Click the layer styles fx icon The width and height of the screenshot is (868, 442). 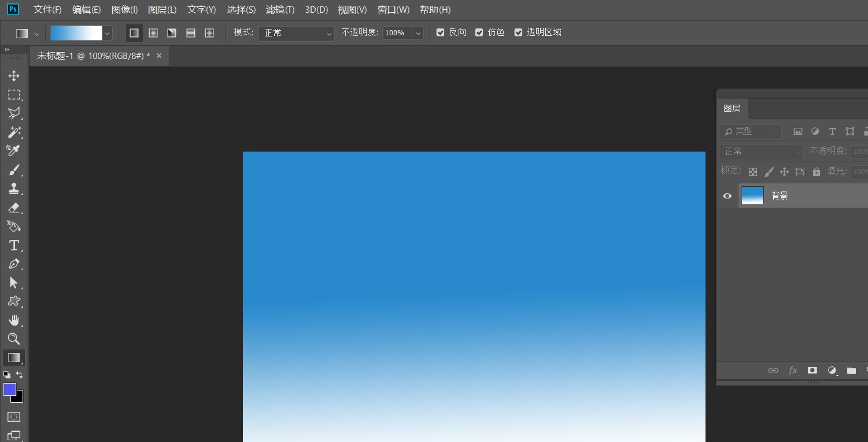(793, 370)
